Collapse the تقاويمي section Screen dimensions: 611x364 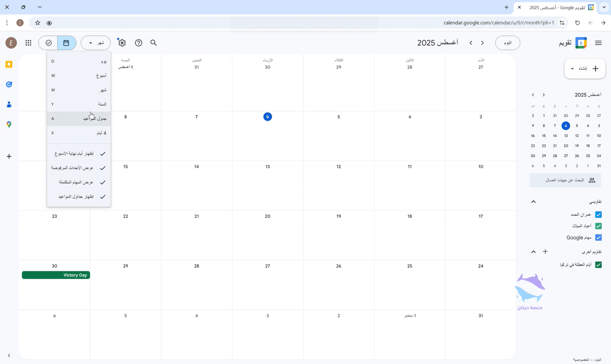tap(533, 202)
